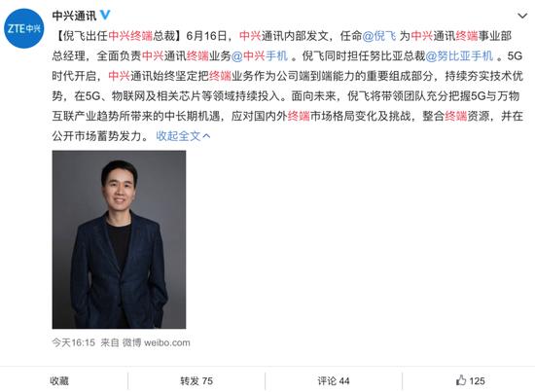535x392 pixels.
Task: Click the thumbs-up like icon
Action: click(461, 380)
